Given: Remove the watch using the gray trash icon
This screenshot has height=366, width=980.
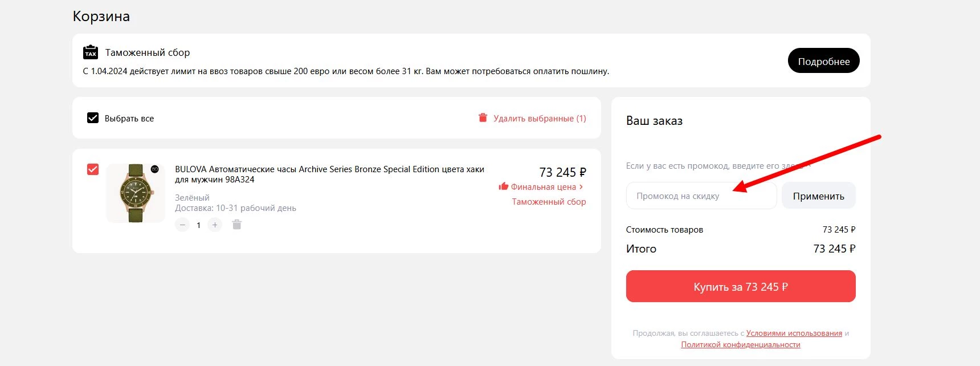Looking at the screenshot, I should click(237, 225).
